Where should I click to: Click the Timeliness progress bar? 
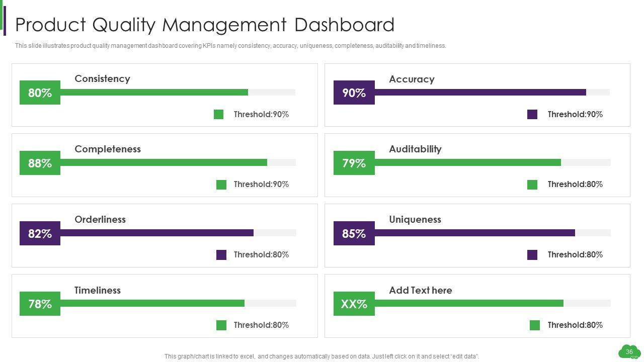(152, 303)
